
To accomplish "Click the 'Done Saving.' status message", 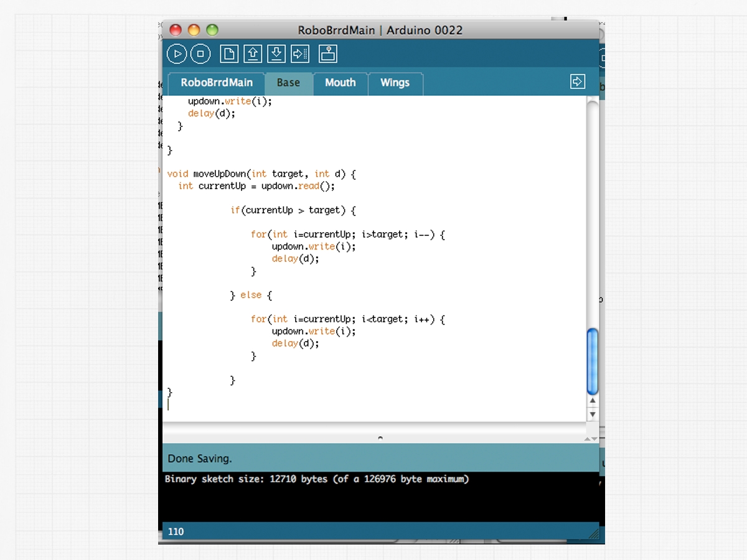I will (200, 459).
